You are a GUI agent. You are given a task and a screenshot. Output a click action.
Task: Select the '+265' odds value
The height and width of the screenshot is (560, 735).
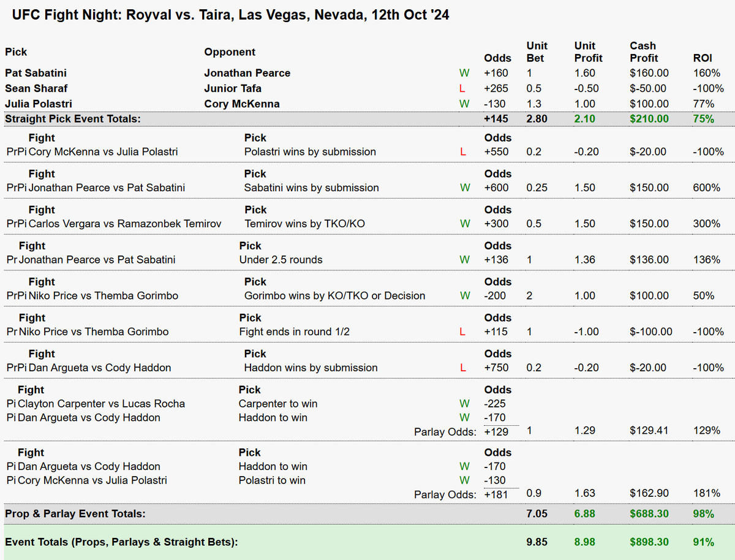click(x=496, y=88)
